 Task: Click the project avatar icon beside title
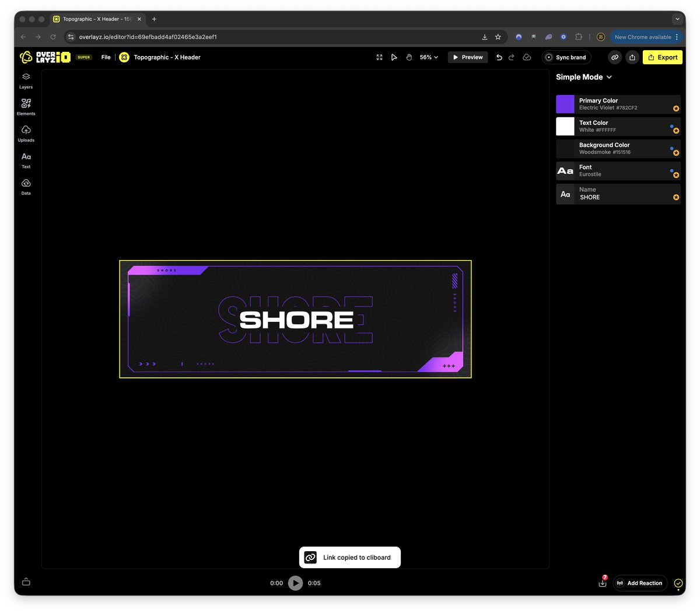[124, 57]
